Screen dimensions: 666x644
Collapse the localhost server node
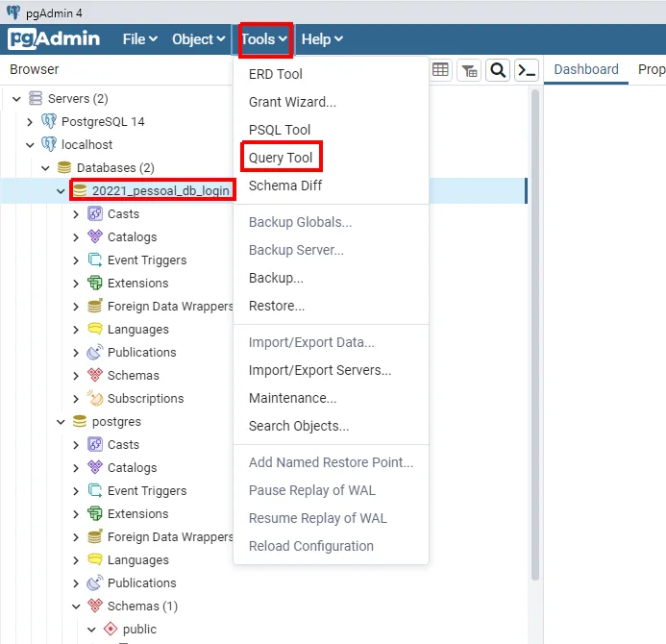(x=30, y=145)
